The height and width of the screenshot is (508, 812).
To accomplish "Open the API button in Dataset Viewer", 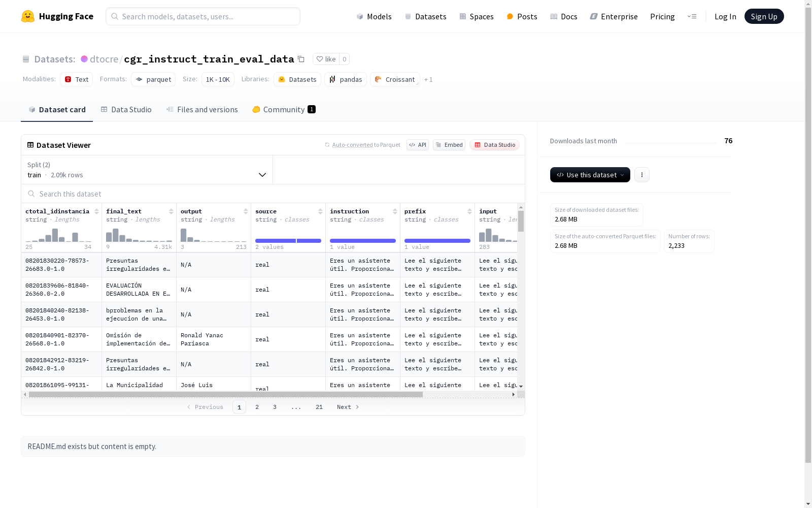I will pos(418,145).
